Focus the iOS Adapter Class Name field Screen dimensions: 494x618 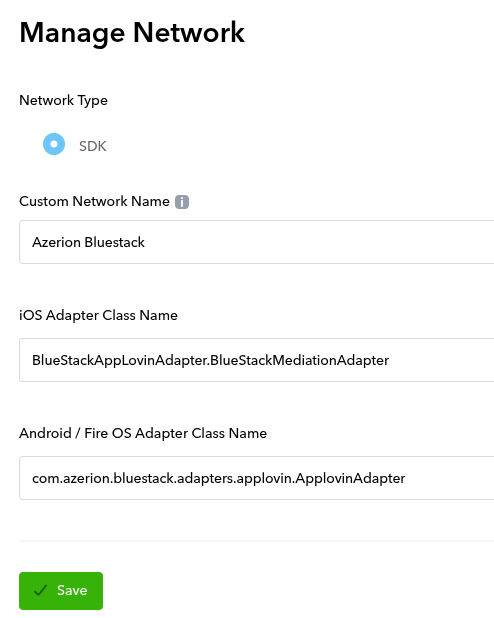pyautogui.click(x=256, y=360)
